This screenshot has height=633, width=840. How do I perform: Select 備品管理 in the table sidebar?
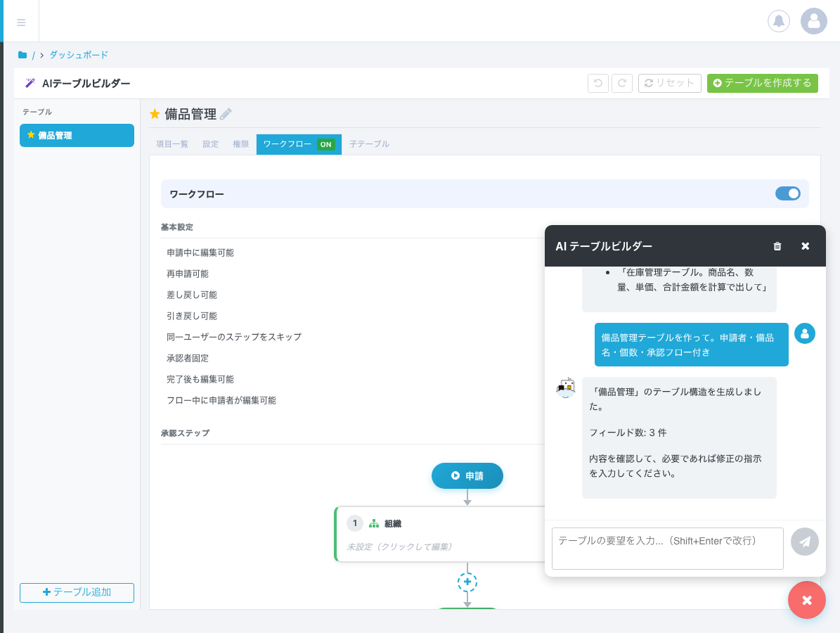click(77, 136)
